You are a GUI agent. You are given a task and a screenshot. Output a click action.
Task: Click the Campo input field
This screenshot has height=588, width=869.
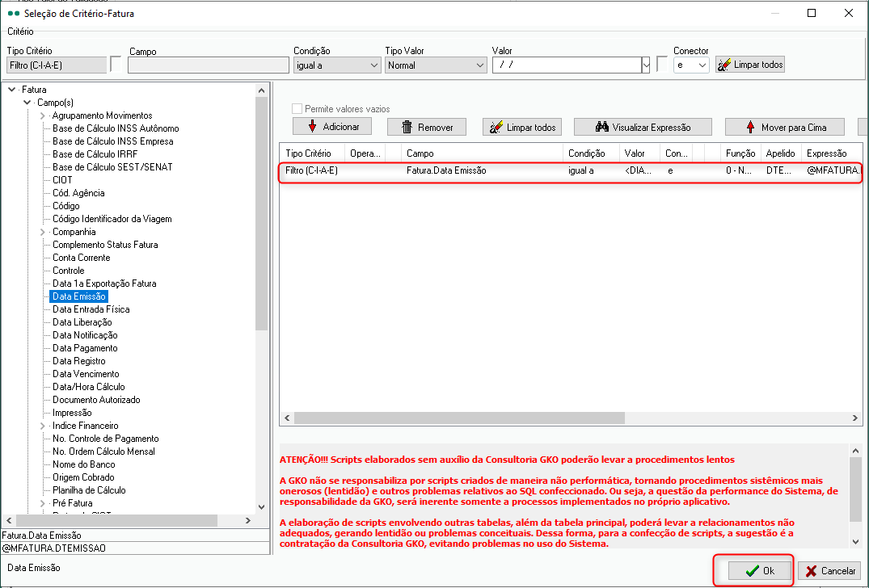tap(209, 65)
